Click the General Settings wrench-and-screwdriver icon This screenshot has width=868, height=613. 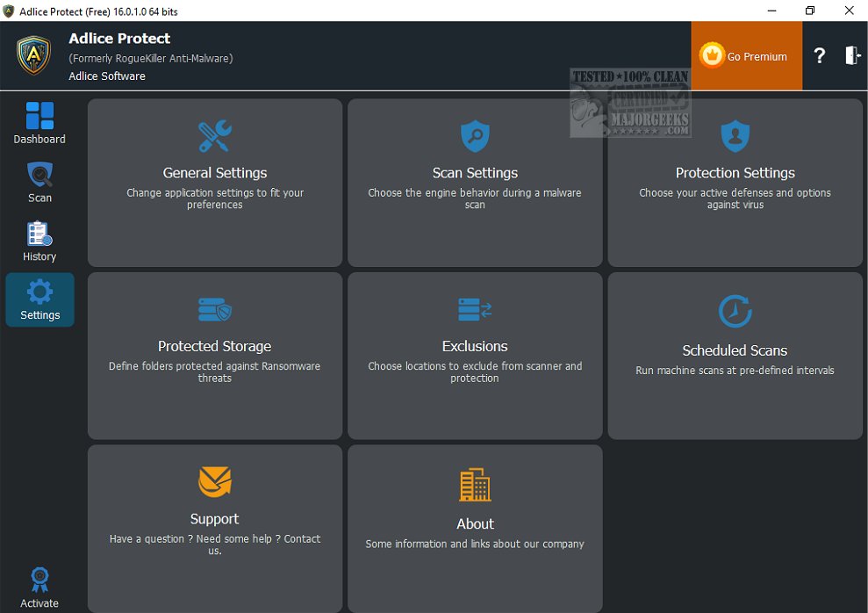215,135
